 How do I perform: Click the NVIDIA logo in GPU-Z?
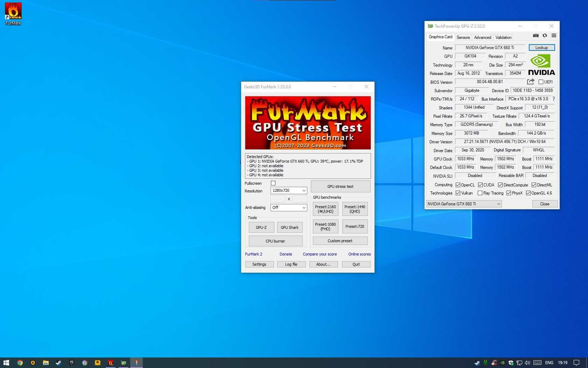pyautogui.click(x=541, y=65)
